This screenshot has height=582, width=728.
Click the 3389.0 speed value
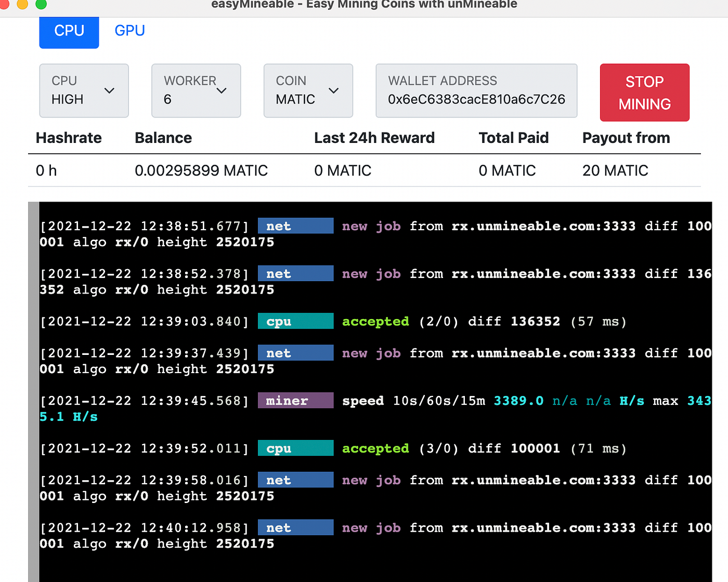(x=518, y=401)
